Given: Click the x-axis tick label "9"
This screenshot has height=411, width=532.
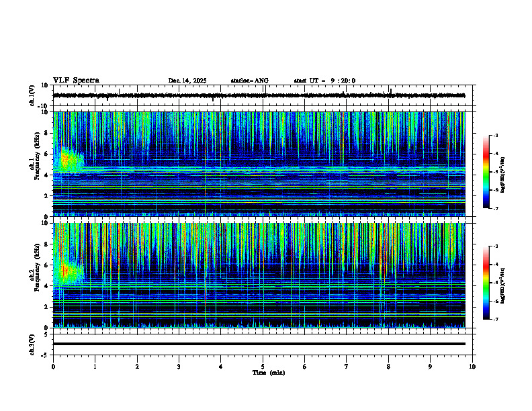Looking at the screenshot, I should [x=430, y=367].
